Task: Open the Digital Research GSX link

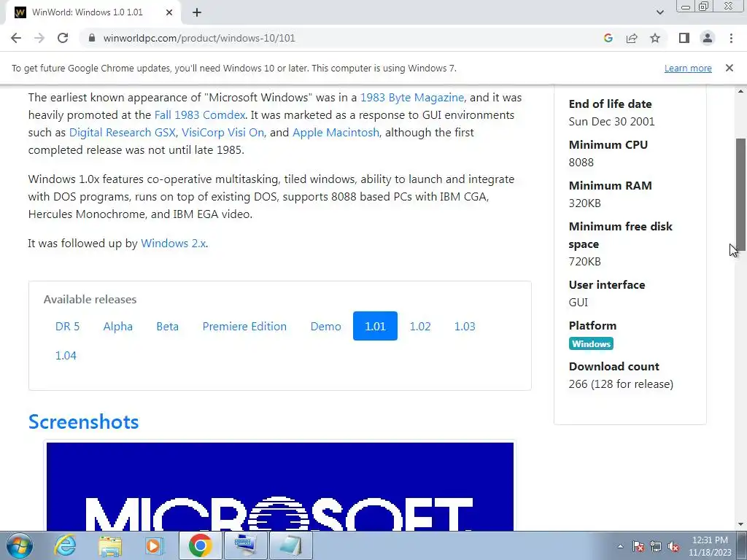Action: point(122,133)
